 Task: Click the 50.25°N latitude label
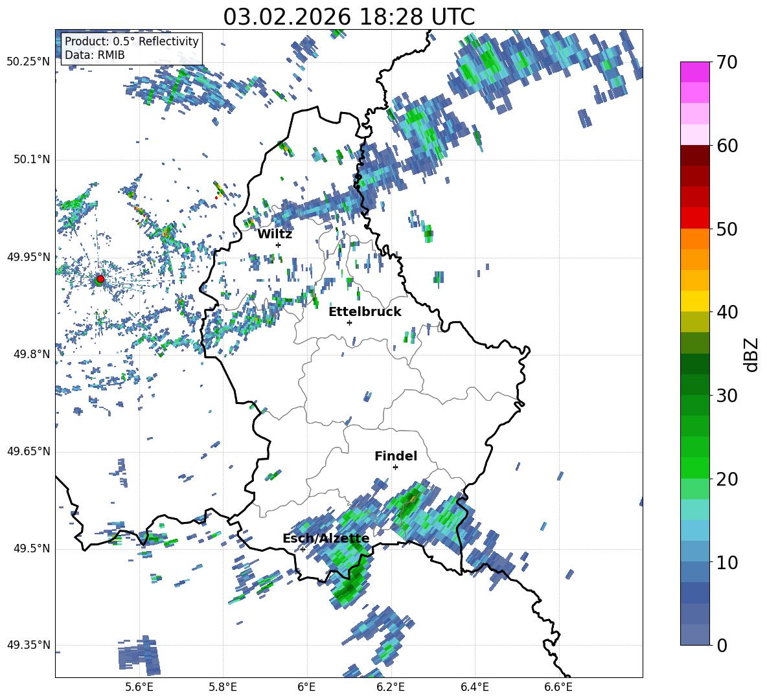pyautogui.click(x=29, y=62)
